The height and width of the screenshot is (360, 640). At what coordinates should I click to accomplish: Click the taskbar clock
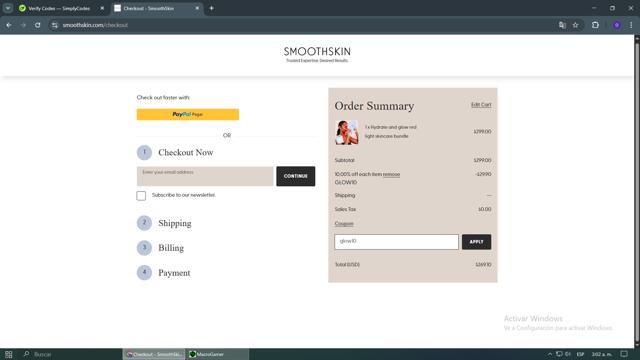coord(602,354)
